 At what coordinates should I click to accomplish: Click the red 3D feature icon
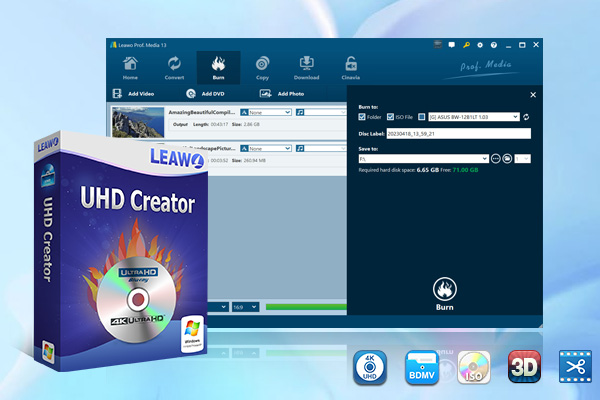click(x=524, y=367)
